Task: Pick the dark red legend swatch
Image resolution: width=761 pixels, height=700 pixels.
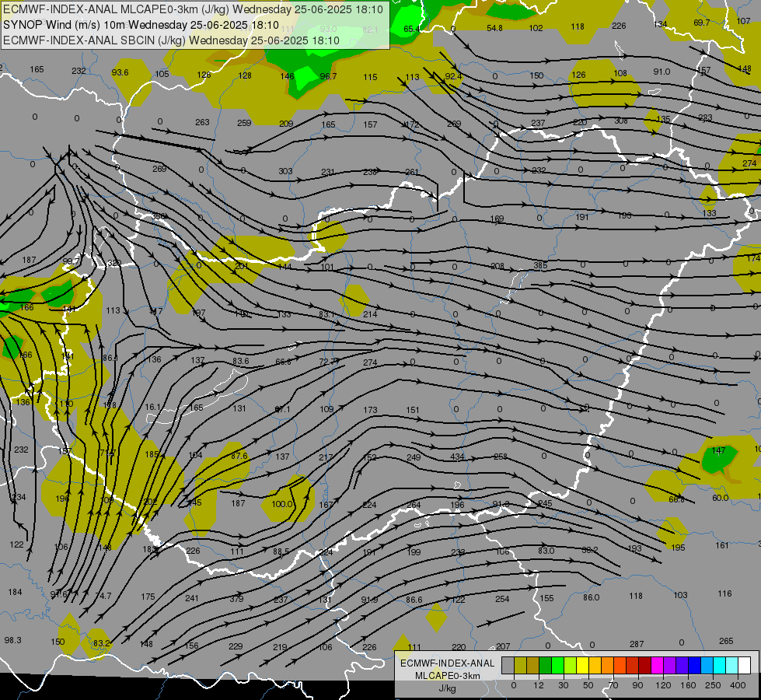Action: coord(644,665)
